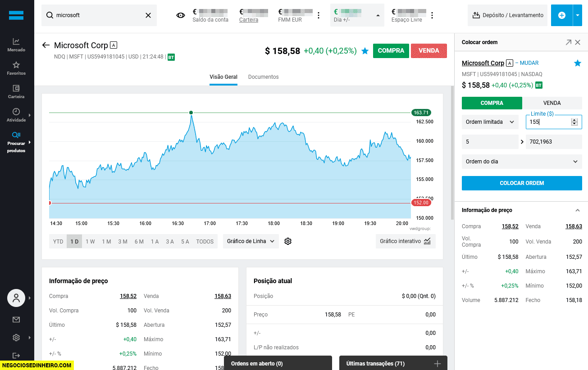Select the TODOS chart range
The image size is (588, 370).
tap(205, 242)
